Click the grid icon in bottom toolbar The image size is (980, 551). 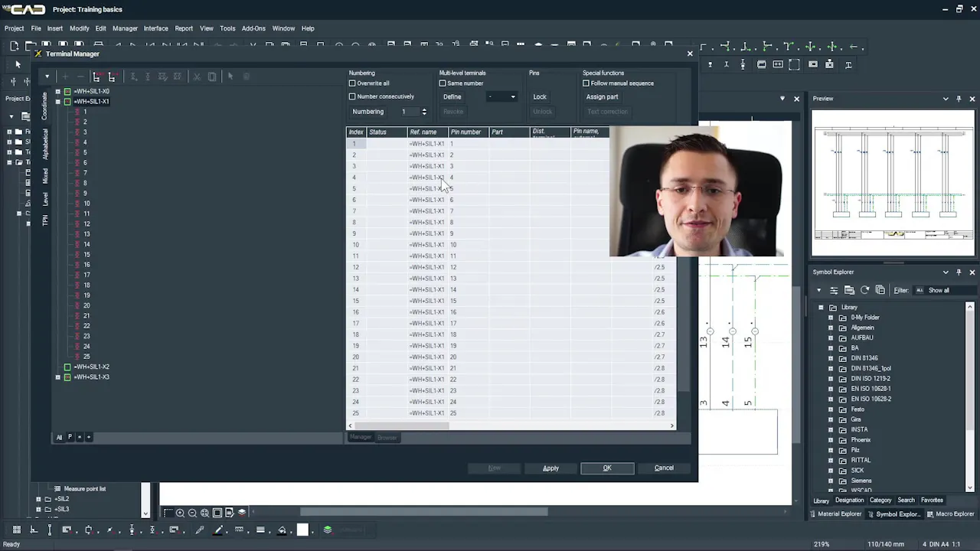coord(16,530)
